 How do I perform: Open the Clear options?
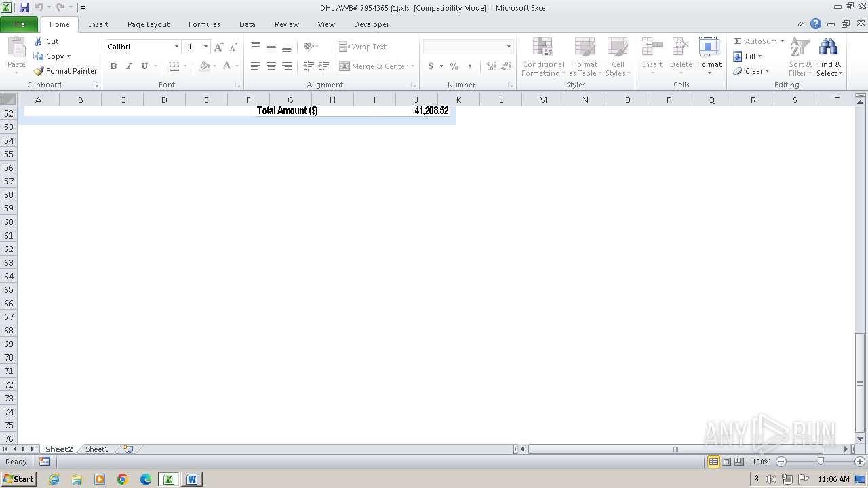(751, 71)
